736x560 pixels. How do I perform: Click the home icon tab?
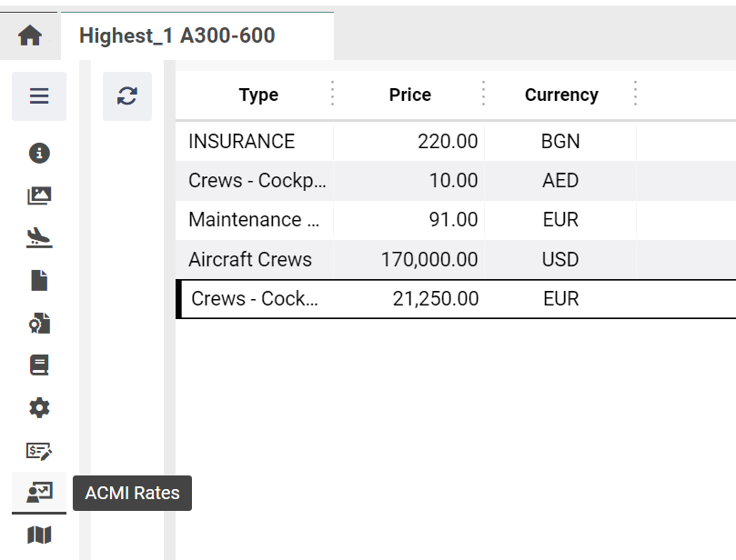pyautogui.click(x=30, y=36)
